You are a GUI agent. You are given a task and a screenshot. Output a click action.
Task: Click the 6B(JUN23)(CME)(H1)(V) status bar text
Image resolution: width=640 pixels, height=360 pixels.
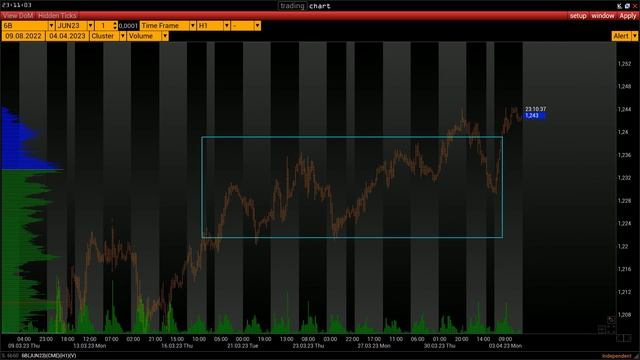[x=49, y=356]
